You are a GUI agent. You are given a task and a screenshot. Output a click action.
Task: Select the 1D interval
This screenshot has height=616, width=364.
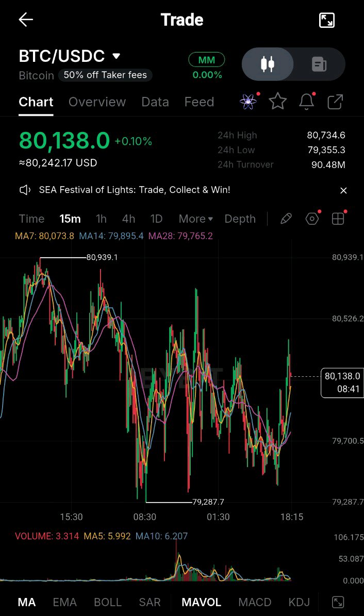pos(156,219)
